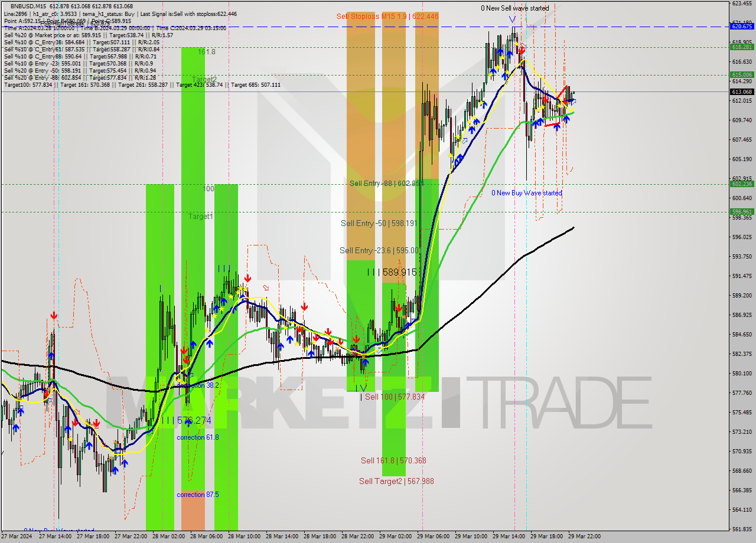Click the '29 Mar 22:00' time axis label
The image size is (756, 543).
(585, 537)
